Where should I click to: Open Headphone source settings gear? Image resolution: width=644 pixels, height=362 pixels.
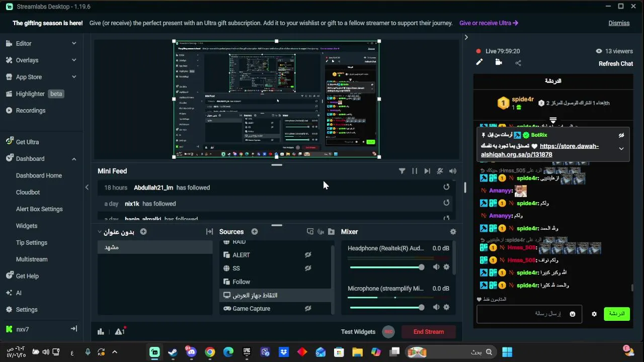pos(446,267)
